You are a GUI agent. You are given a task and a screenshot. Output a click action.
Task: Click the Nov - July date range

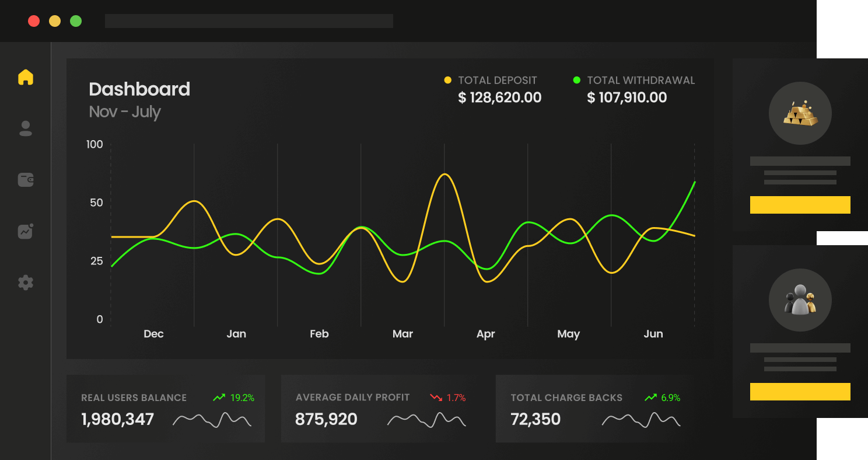pos(125,111)
